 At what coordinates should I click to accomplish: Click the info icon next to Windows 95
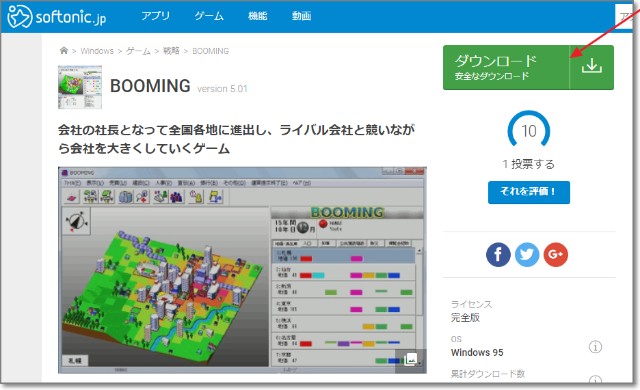pyautogui.click(x=595, y=347)
